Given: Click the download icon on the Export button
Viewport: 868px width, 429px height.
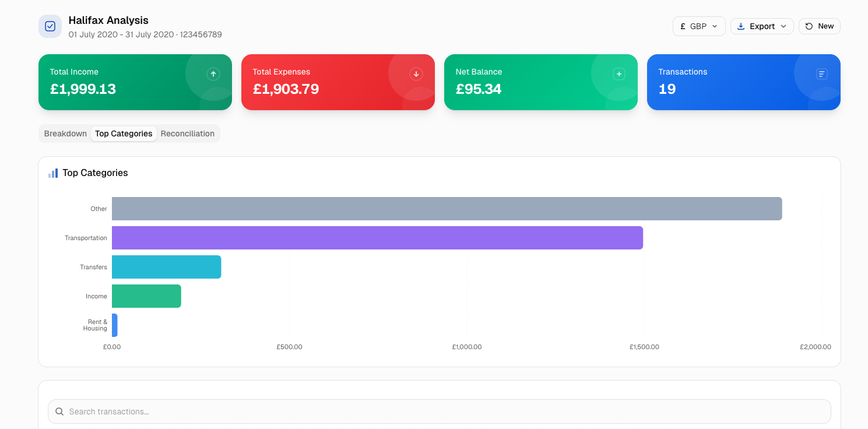Looking at the screenshot, I should [741, 26].
